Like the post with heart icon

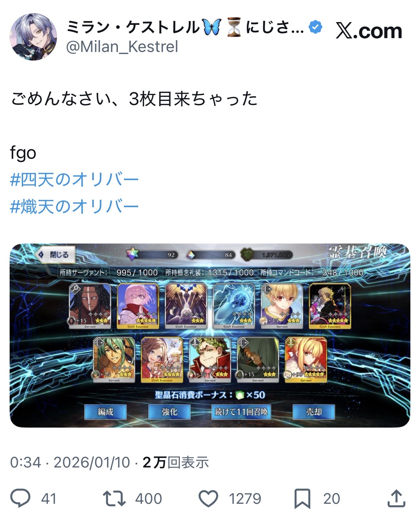(208, 498)
